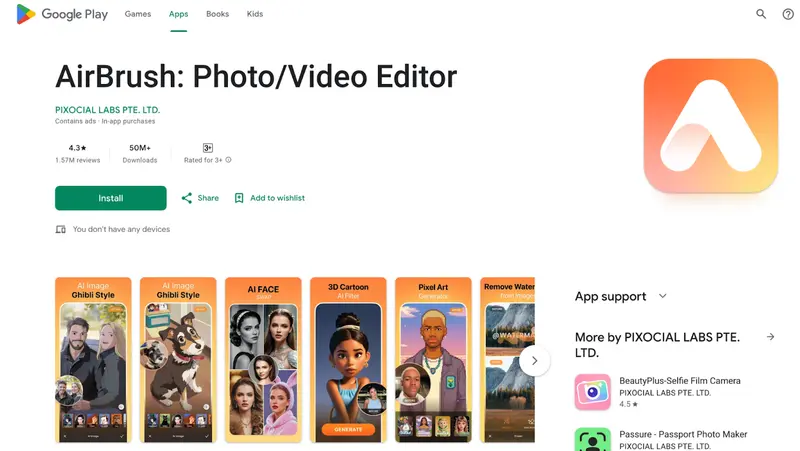Select the Apps tab
Screen dimensions: 800x451
coord(179,14)
